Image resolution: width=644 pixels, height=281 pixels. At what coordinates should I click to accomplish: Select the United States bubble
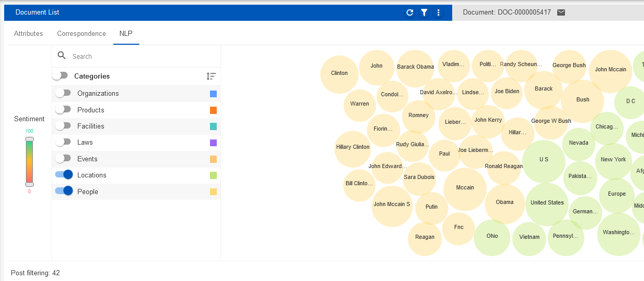[x=547, y=205]
